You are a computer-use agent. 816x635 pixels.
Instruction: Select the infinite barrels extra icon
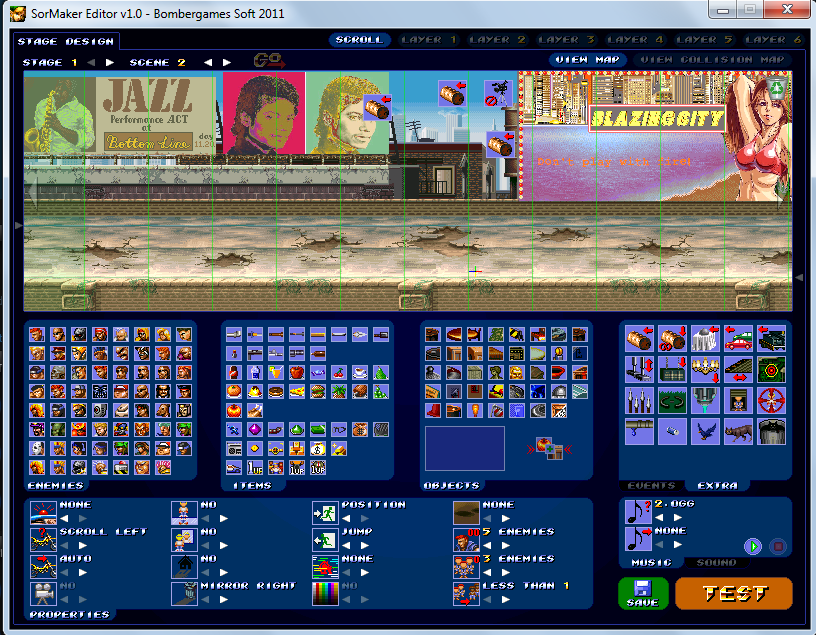[672, 338]
